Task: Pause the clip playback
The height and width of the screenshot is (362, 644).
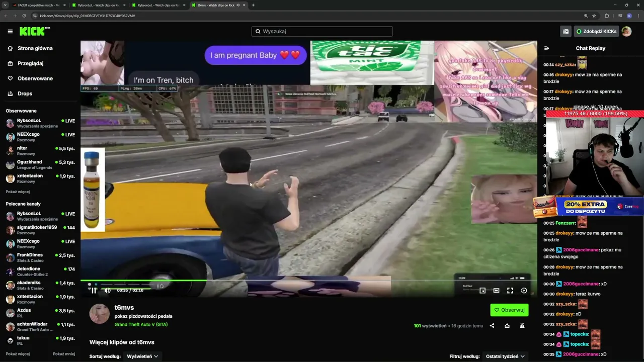Action: pos(94,290)
